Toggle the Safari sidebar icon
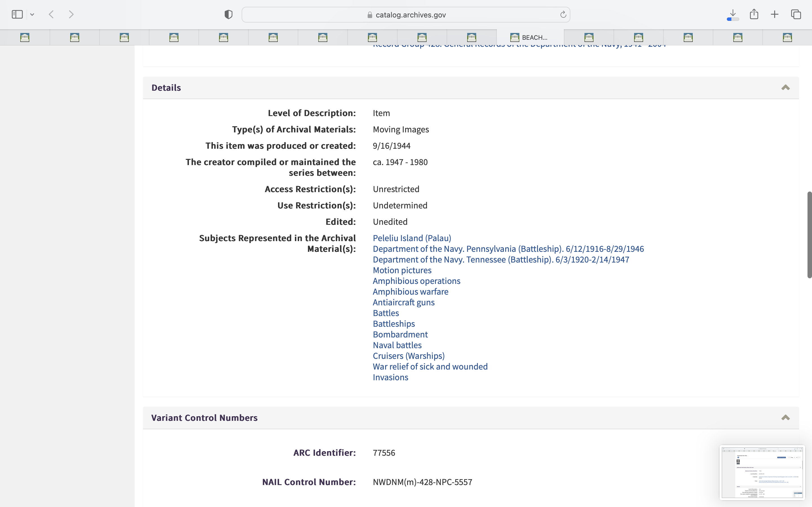The image size is (812, 507). pos(17,14)
